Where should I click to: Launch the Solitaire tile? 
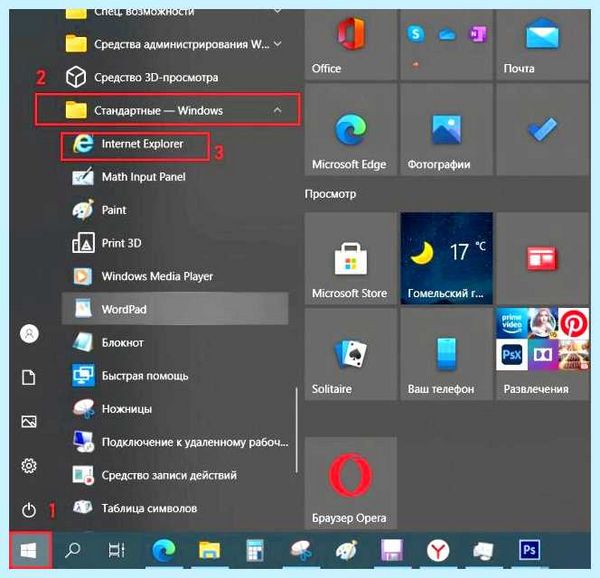coord(351,354)
